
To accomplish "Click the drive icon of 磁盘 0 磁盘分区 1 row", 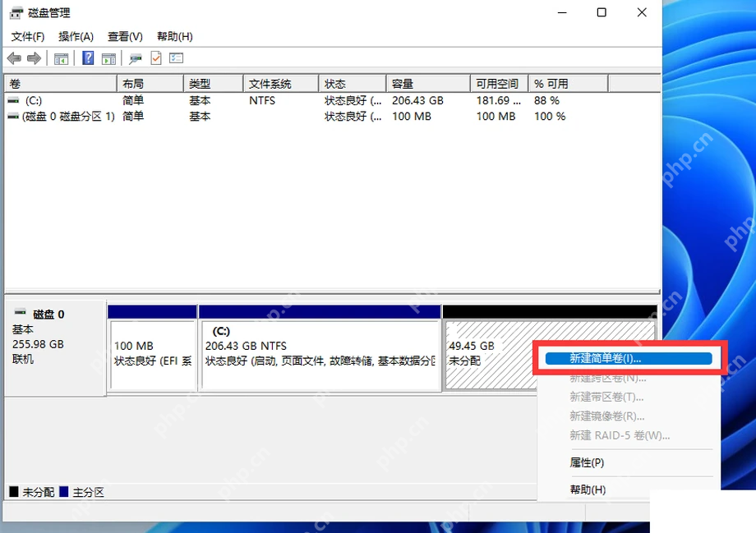I will [x=13, y=116].
